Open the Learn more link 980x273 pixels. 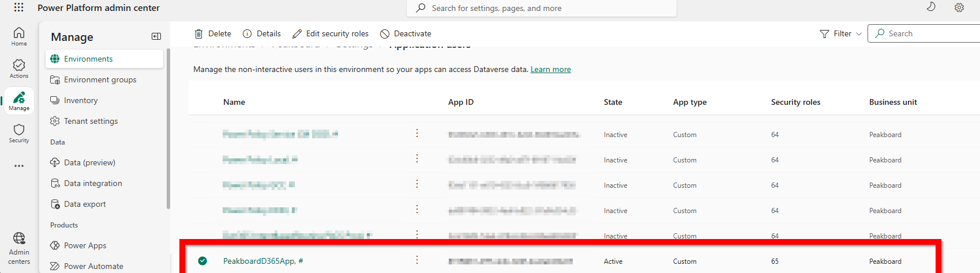pos(550,70)
